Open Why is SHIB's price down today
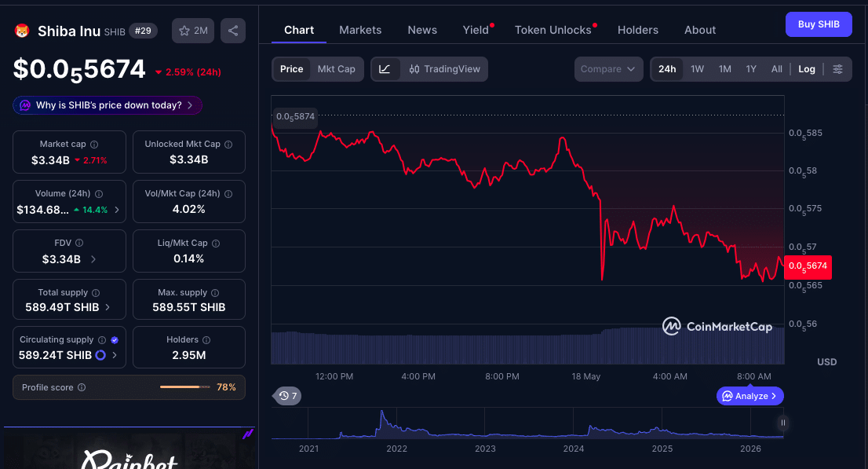 [x=108, y=105]
